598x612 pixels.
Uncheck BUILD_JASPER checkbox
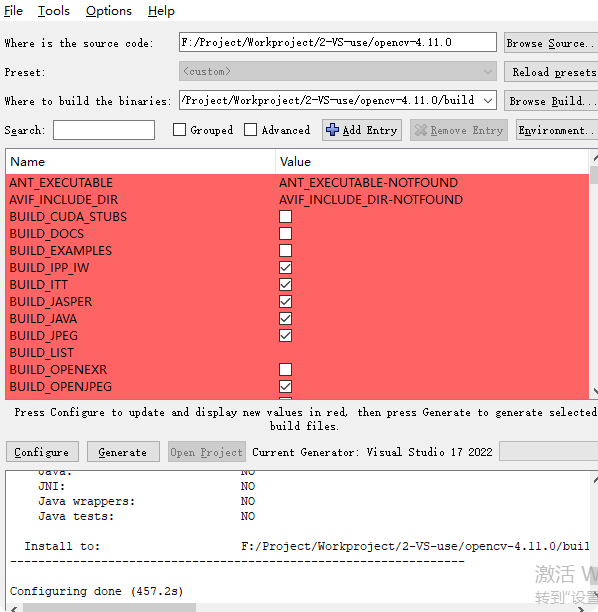(x=285, y=302)
